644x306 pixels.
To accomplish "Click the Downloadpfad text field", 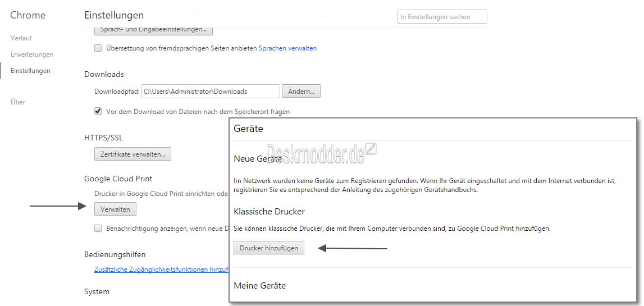I will (x=211, y=91).
